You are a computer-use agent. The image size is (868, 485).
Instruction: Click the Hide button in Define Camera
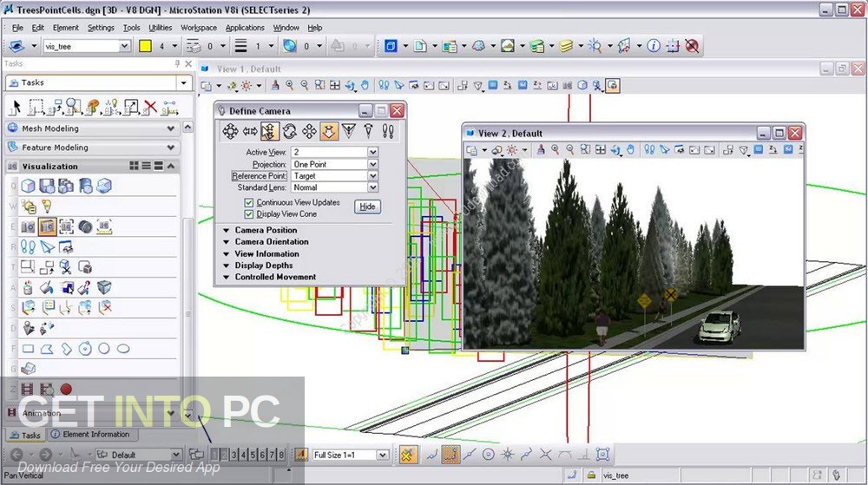pyautogui.click(x=367, y=206)
